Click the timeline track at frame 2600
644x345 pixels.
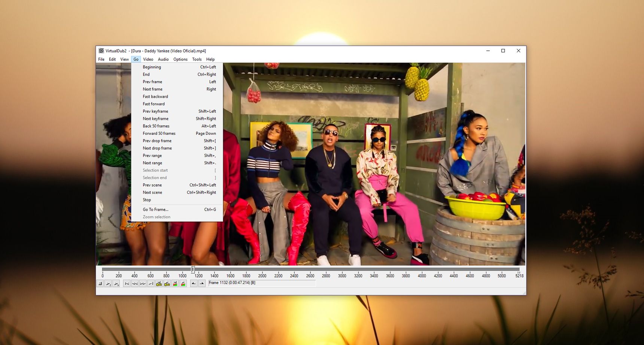(x=310, y=269)
